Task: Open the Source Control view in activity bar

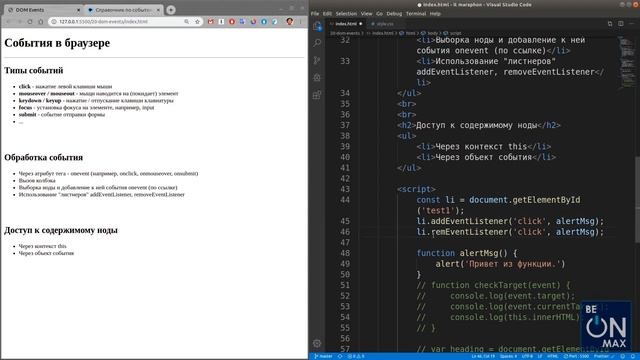Action: [x=317, y=60]
